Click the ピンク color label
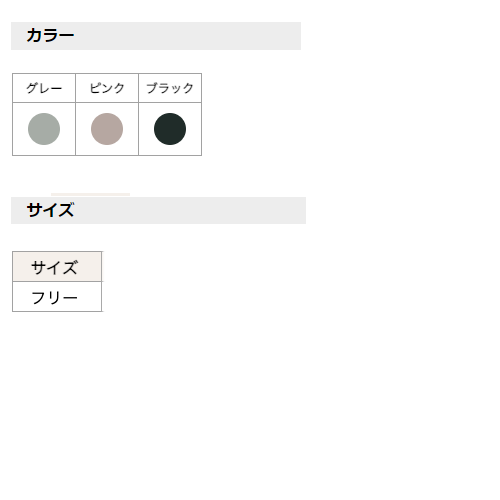Image resolution: width=500 pixels, height=500 pixels. click(107, 88)
